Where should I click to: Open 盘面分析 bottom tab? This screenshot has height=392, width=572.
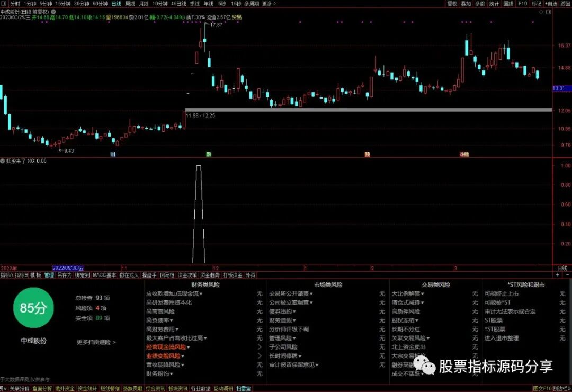coord(42,389)
